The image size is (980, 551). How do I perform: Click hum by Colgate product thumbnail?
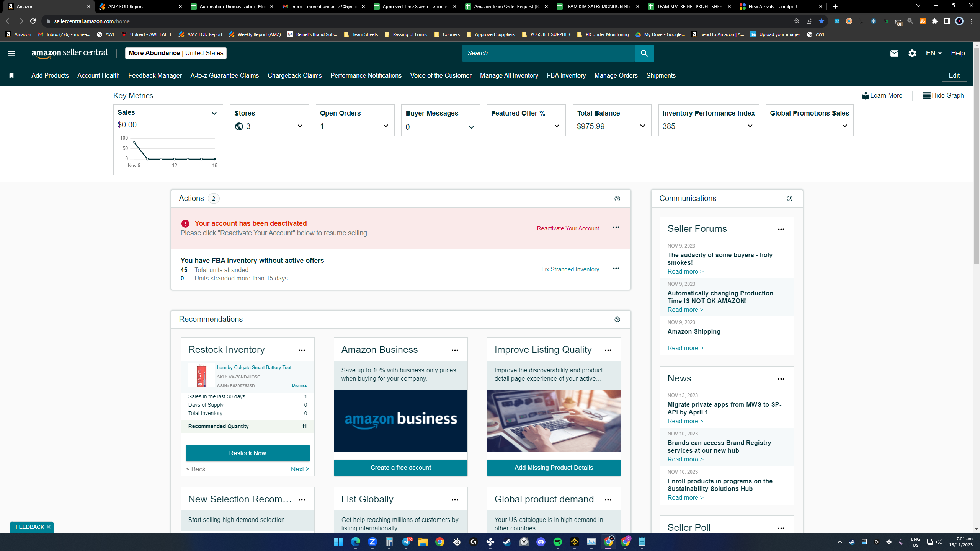tap(201, 375)
